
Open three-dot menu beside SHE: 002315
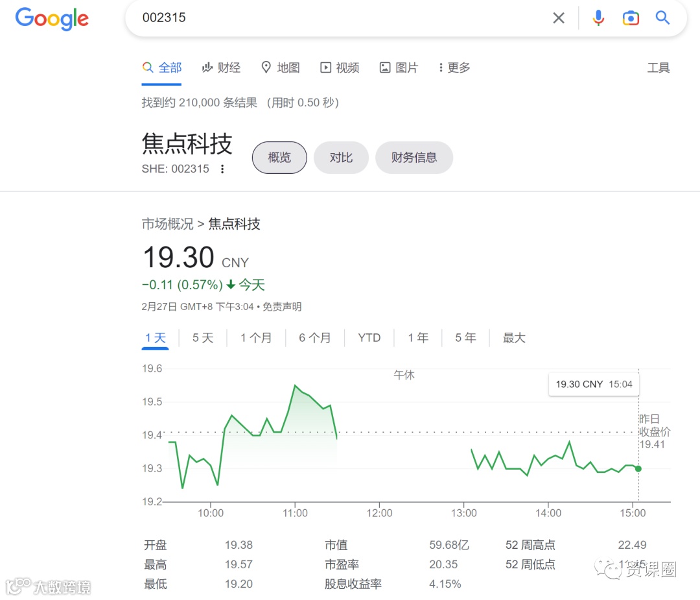(x=222, y=169)
